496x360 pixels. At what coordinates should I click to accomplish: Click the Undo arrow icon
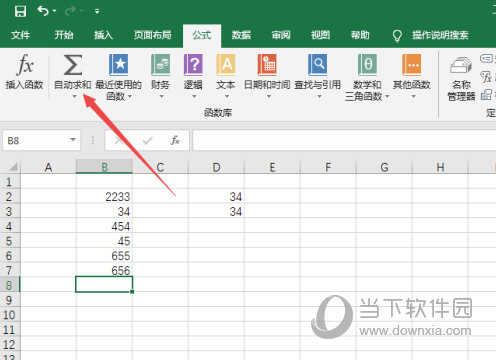43,11
